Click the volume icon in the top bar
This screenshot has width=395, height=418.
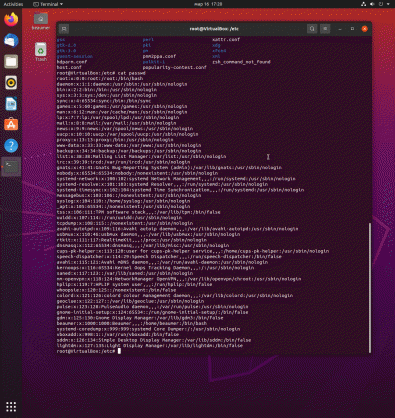coord(372,4)
